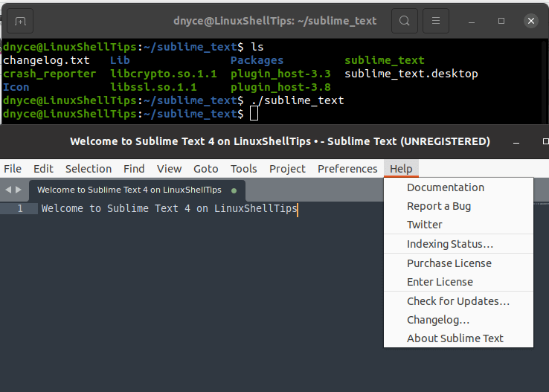Screen dimensions: 549x392
Task: Choose About Sublime Text
Action: pos(459,338)
